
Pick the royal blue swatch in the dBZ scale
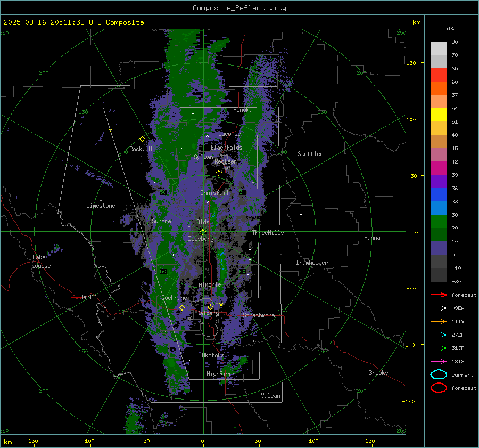439,195
